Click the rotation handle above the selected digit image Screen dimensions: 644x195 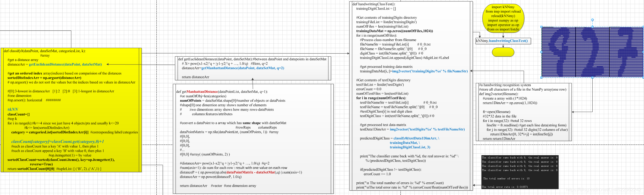coord(592,20)
